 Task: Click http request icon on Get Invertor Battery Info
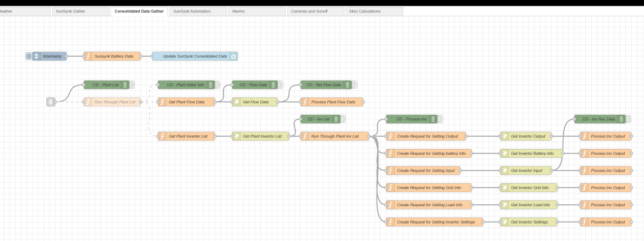tap(504, 153)
